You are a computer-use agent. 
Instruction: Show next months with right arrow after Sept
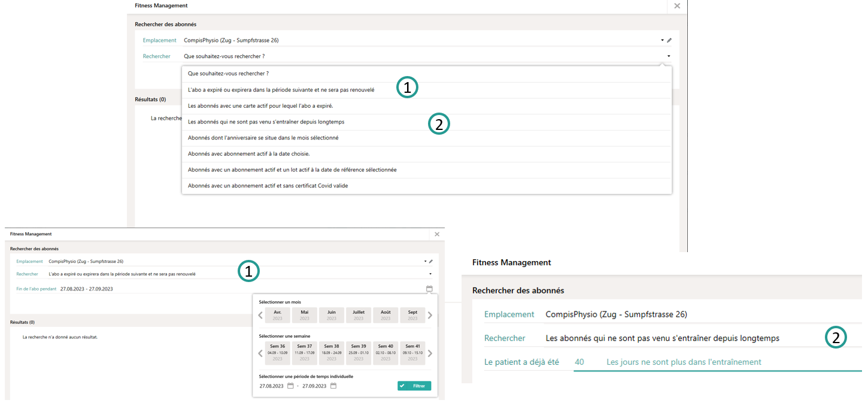point(430,316)
